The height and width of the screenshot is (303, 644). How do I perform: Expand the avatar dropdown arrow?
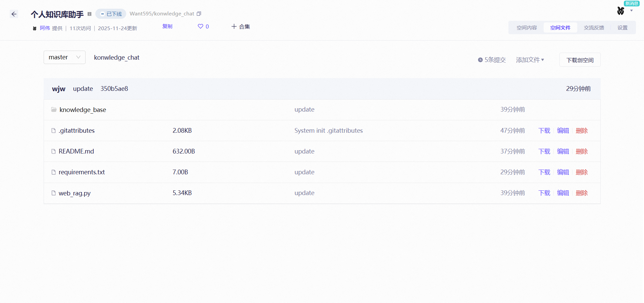coord(631,11)
